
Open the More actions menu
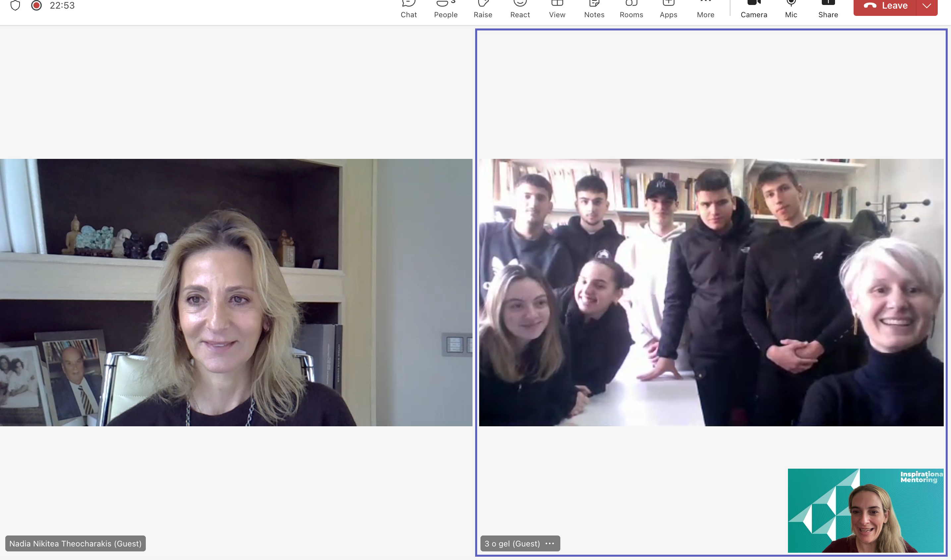click(705, 8)
